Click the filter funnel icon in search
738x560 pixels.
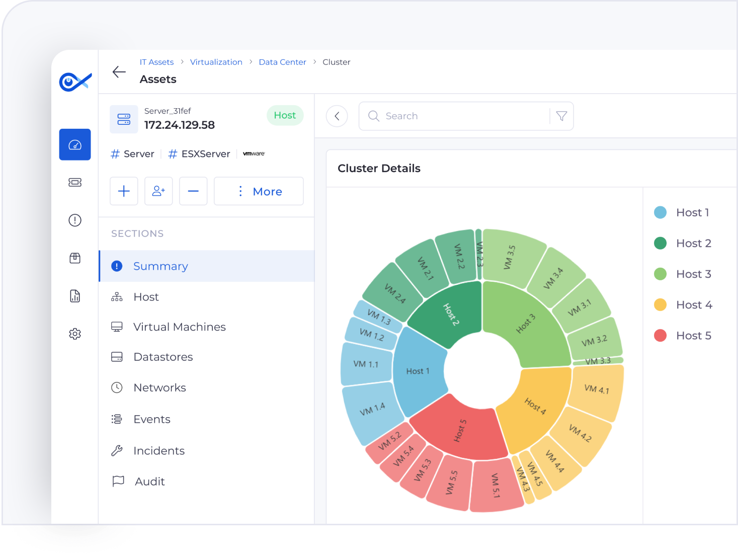[x=561, y=116]
